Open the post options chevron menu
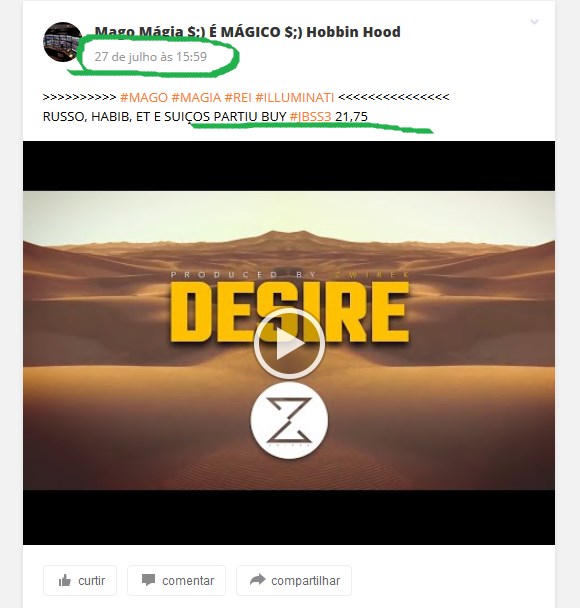 tap(534, 22)
